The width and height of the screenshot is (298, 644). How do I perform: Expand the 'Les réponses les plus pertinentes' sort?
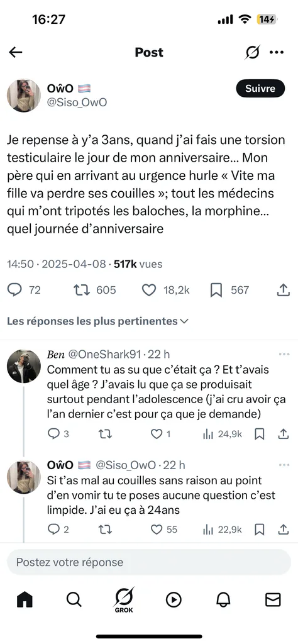[x=97, y=321]
